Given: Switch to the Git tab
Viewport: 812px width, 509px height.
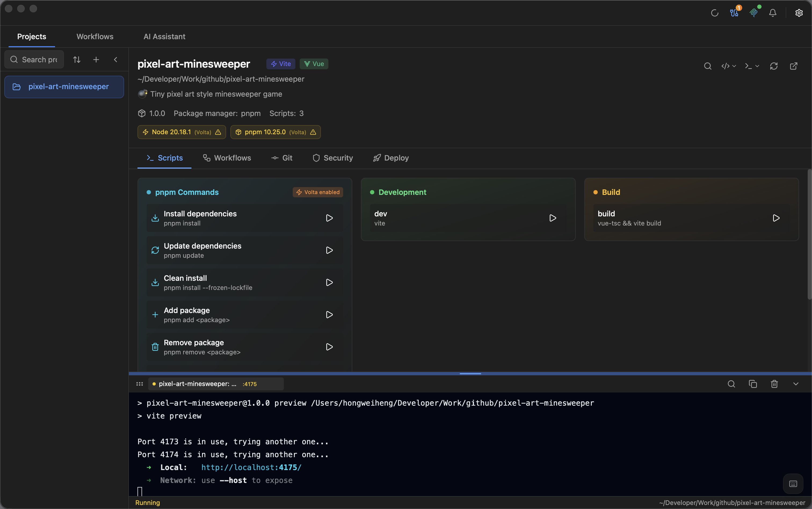Looking at the screenshot, I should point(282,158).
